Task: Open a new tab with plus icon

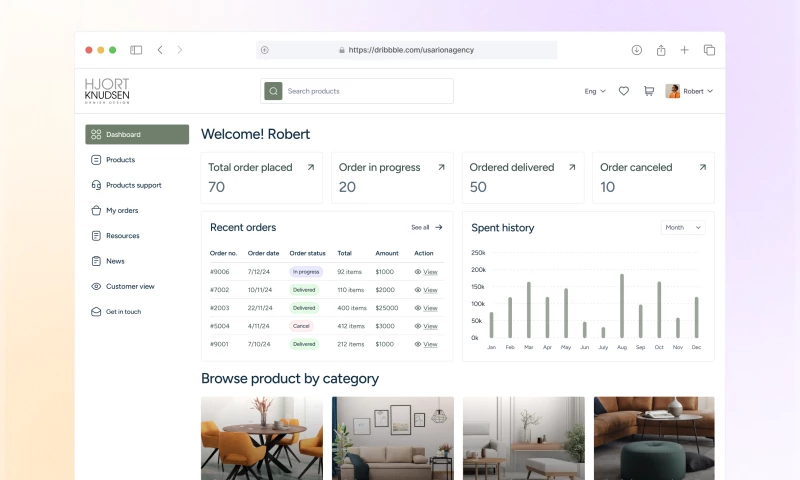Action: coord(685,50)
